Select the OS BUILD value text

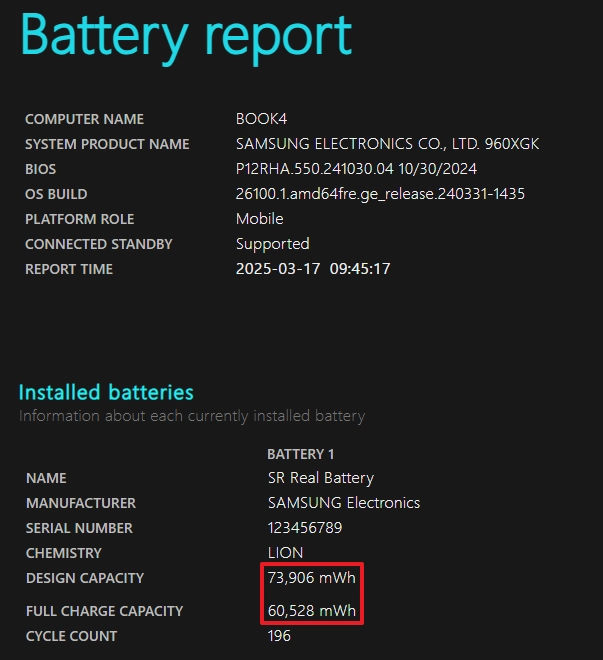click(x=380, y=194)
